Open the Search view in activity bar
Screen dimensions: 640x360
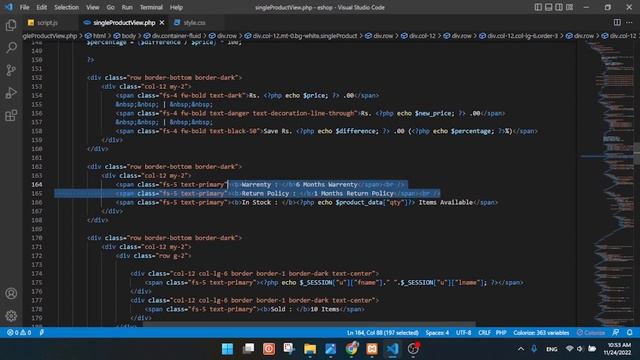[11, 48]
